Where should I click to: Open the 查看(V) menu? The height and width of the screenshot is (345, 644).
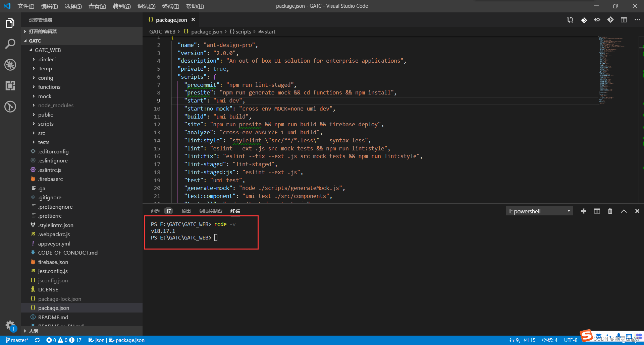[x=97, y=6]
